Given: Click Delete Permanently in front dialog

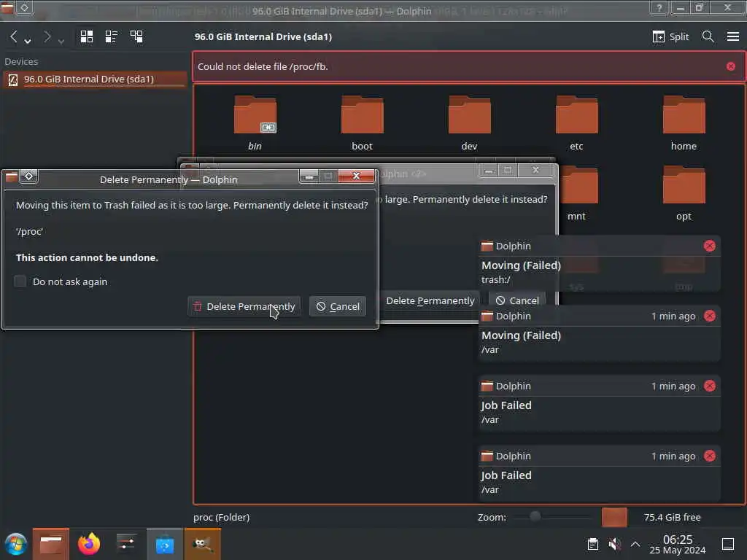Looking at the screenshot, I should click(244, 306).
